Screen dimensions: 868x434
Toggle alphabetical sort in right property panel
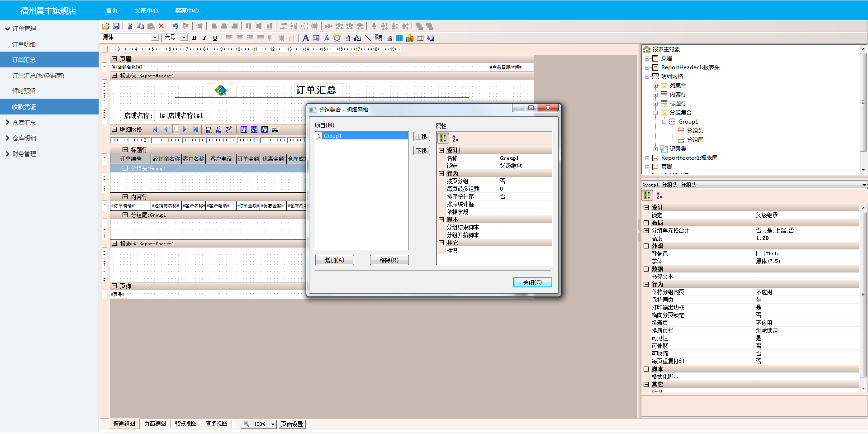coord(659,195)
